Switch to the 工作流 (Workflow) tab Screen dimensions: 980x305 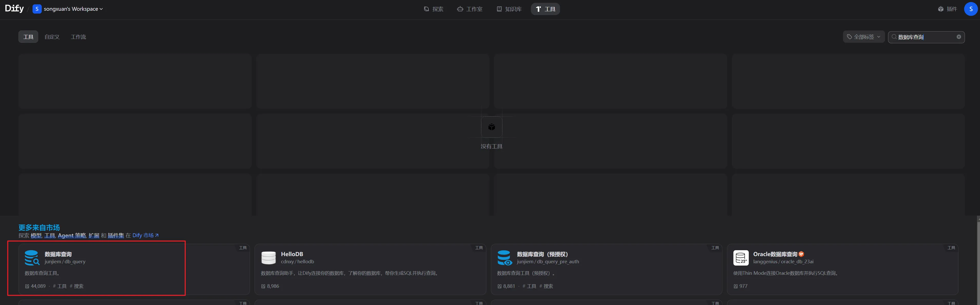pyautogui.click(x=78, y=37)
